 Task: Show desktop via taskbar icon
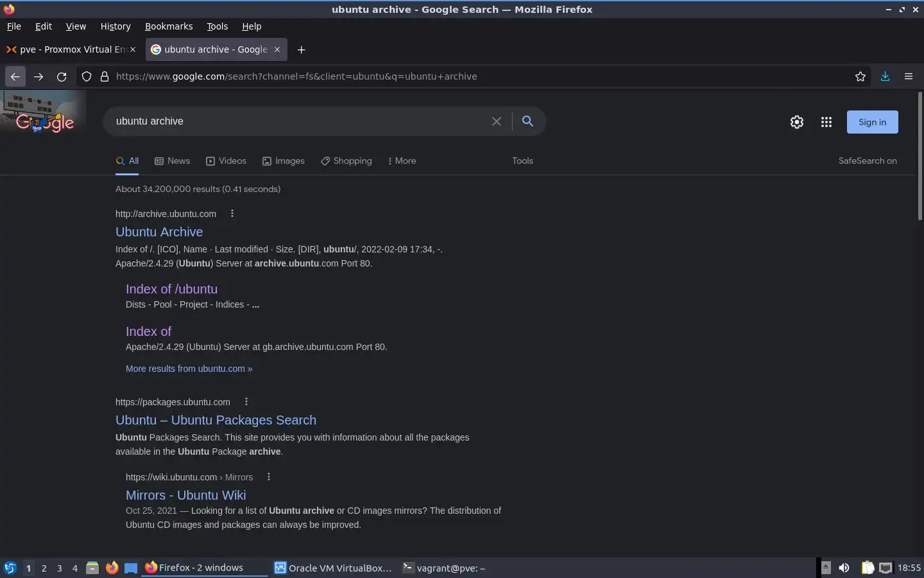coord(131,568)
